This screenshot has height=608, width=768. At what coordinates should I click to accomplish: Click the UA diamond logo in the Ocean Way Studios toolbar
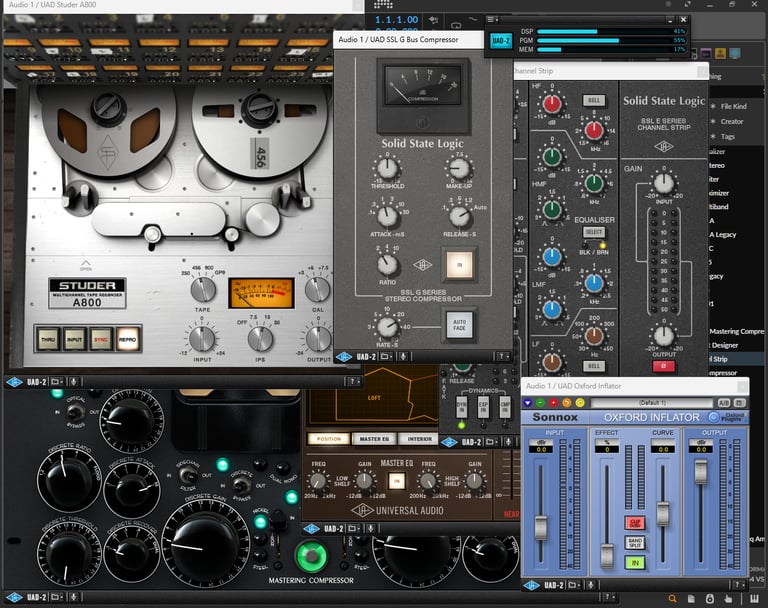tap(311, 529)
